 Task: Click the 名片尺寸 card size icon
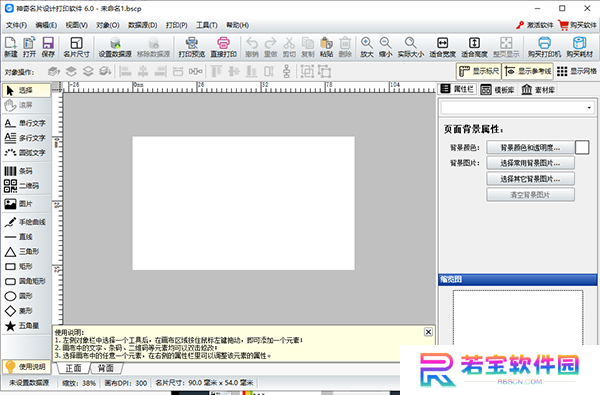point(77,47)
